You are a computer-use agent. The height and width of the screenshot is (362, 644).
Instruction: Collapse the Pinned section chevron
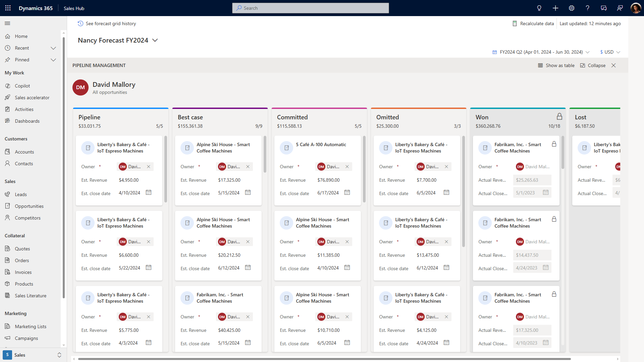point(53,60)
